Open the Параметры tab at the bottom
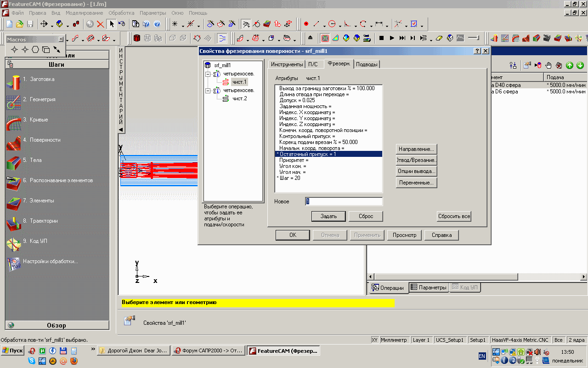This screenshot has height=368, width=588. (x=428, y=287)
